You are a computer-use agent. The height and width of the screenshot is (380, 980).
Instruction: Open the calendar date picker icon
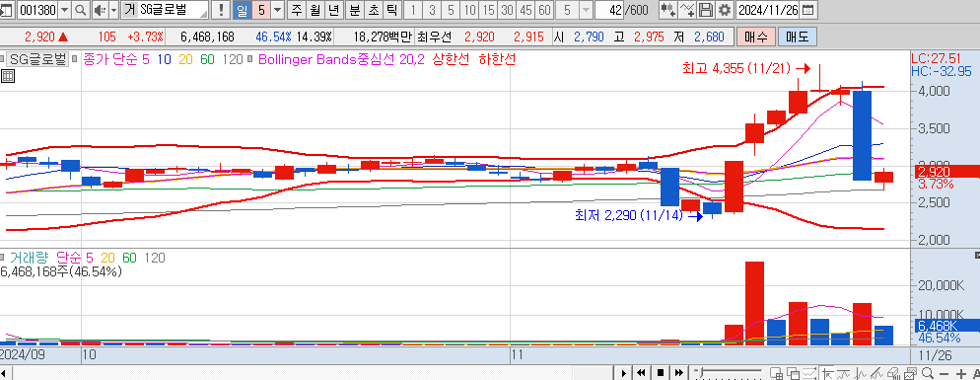807,10
